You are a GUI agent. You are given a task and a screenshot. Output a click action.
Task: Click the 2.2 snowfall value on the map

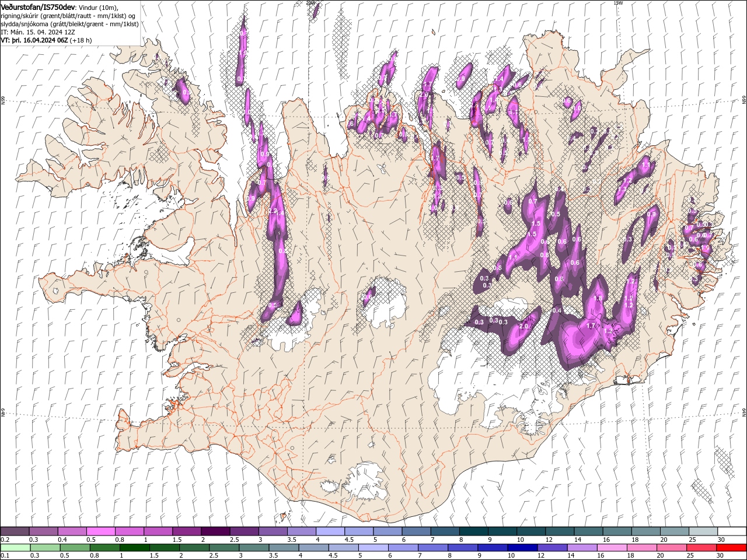[273, 211]
